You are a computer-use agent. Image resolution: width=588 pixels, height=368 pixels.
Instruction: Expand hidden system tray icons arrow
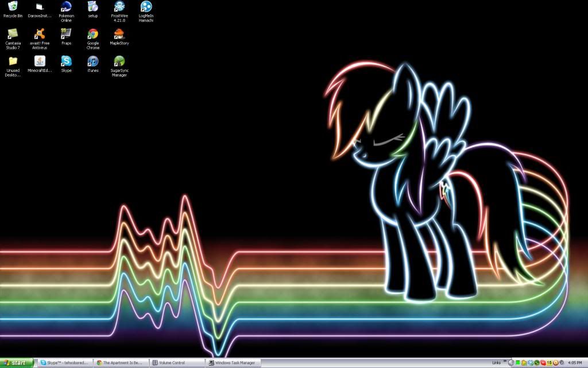(511, 363)
